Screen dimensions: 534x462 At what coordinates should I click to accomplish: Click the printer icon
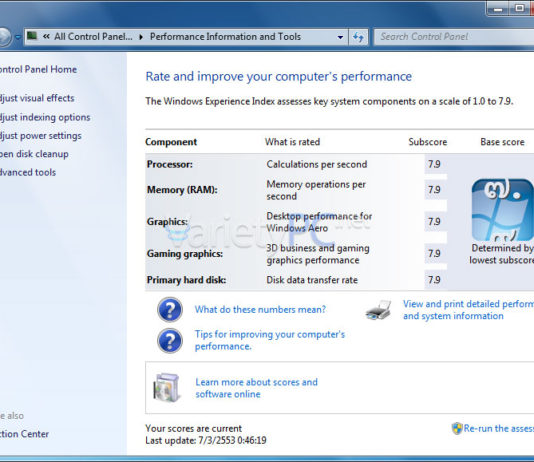tap(378, 310)
